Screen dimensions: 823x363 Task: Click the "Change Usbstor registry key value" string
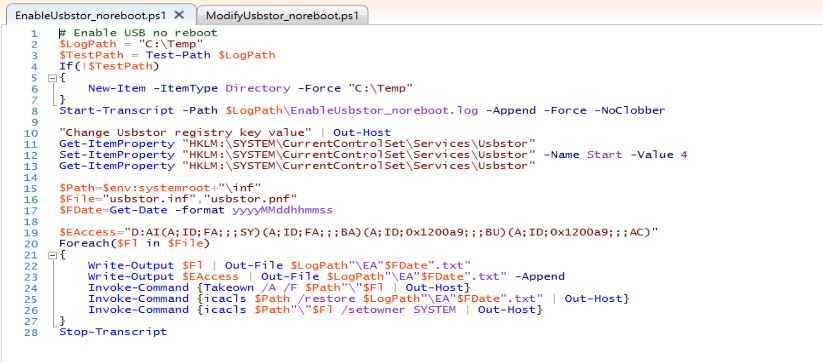click(x=185, y=133)
